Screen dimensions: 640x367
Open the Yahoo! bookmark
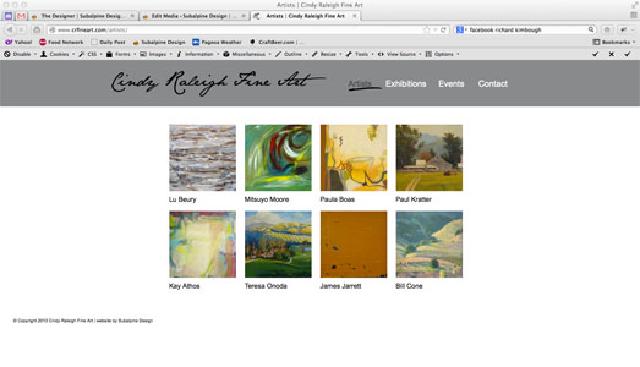click(19, 42)
